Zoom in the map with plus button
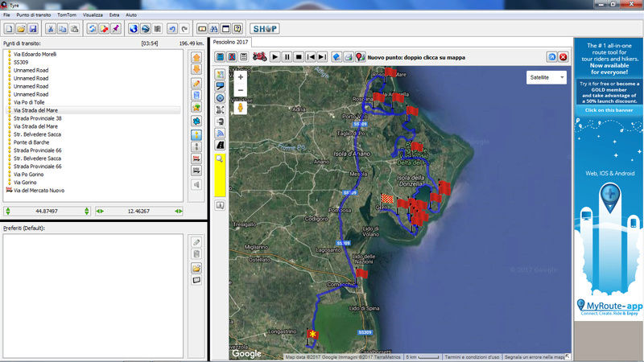The height and width of the screenshot is (362, 644). click(x=240, y=77)
